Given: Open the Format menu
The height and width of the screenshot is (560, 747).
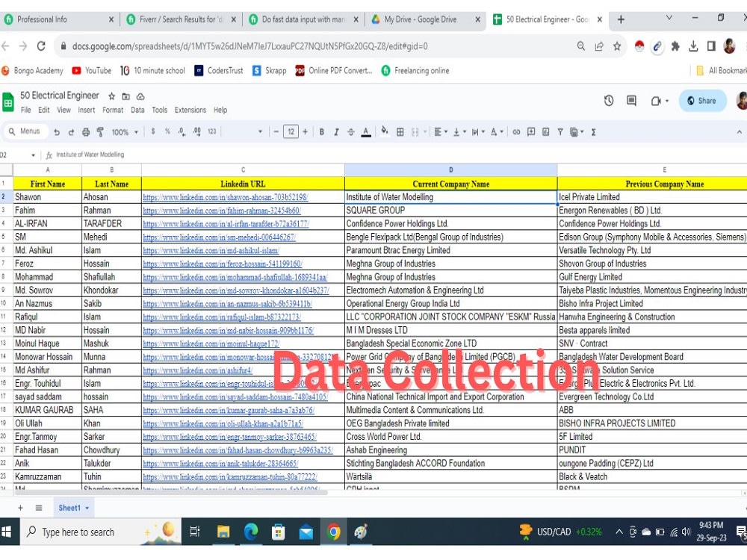Looking at the screenshot, I should point(113,110).
